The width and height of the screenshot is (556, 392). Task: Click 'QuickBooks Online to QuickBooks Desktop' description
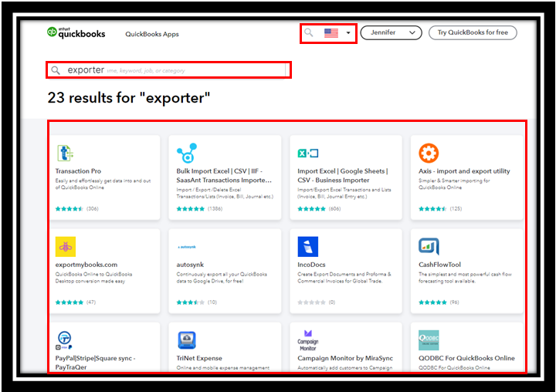(x=93, y=278)
